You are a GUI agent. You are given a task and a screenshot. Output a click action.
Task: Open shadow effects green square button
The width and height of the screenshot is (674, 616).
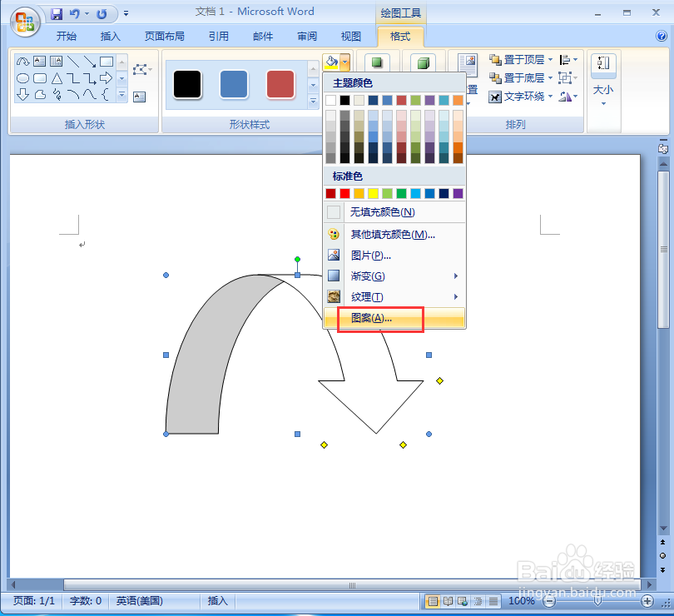click(x=377, y=62)
